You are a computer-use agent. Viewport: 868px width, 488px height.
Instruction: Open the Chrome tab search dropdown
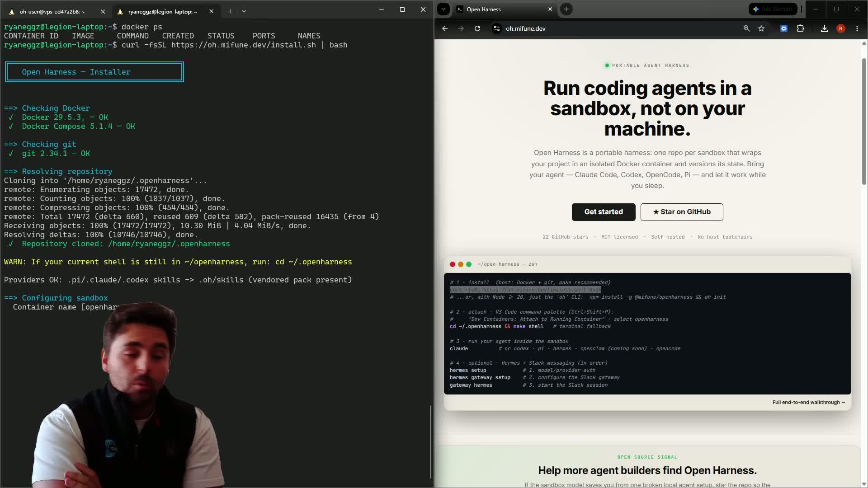point(443,9)
